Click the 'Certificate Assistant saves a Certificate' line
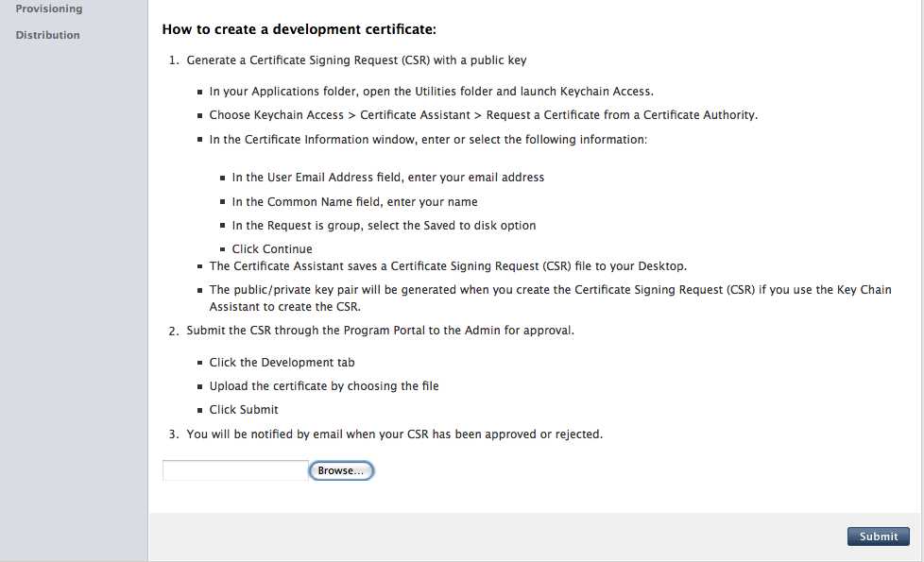Image resolution: width=924 pixels, height=562 pixels. point(448,266)
